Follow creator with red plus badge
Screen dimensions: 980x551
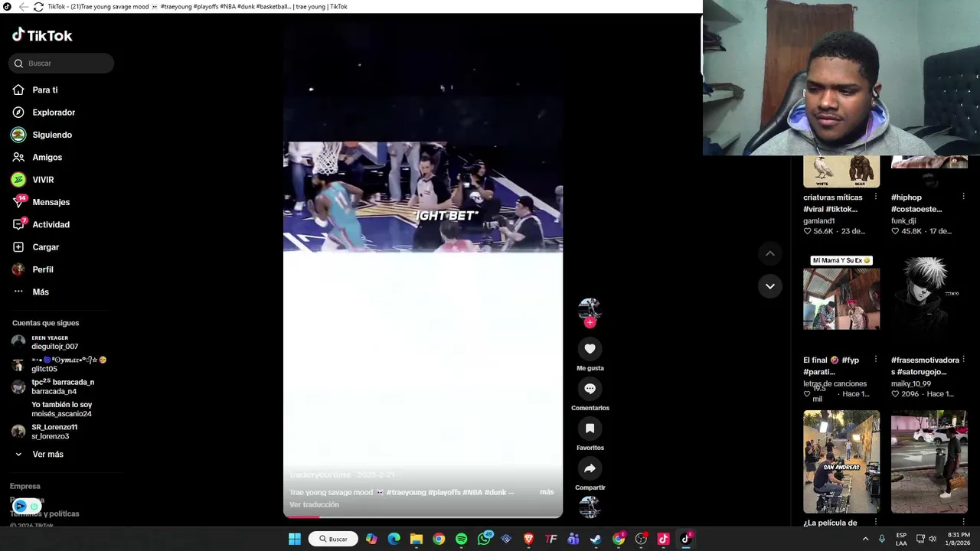pos(590,323)
